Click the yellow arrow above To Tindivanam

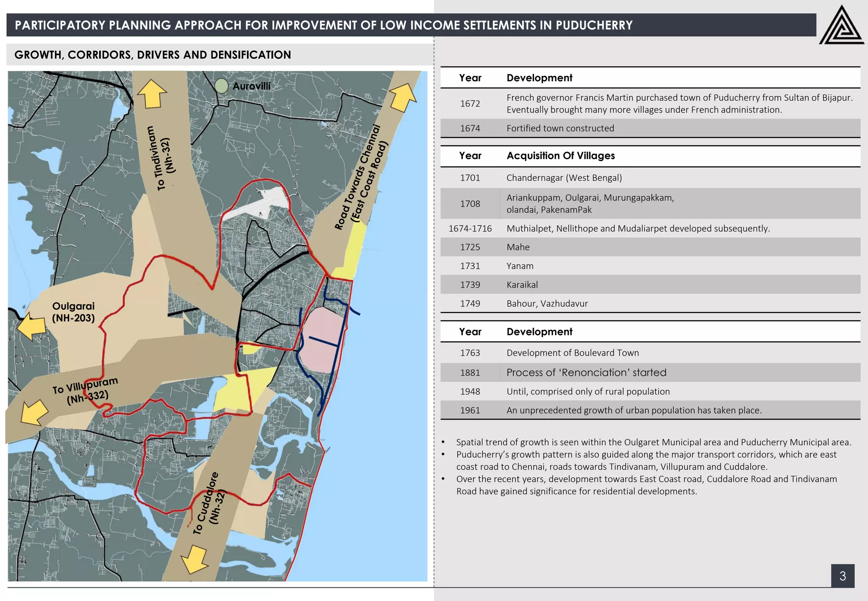152,93
